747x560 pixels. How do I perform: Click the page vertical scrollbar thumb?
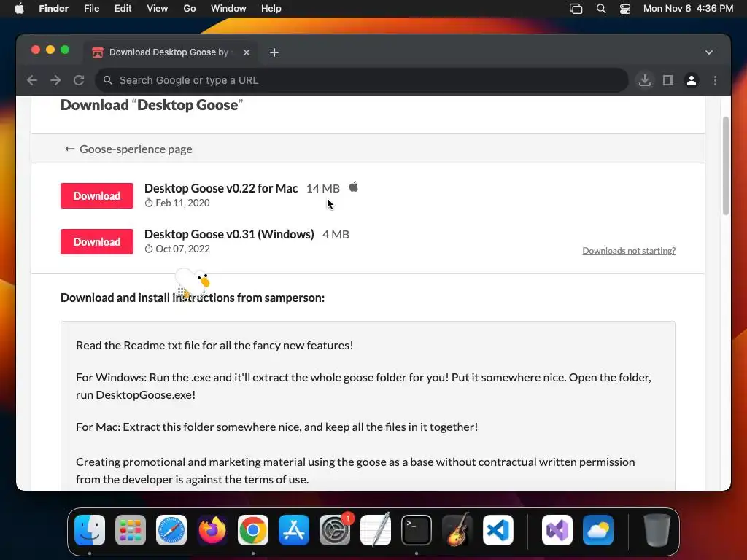[x=726, y=166]
